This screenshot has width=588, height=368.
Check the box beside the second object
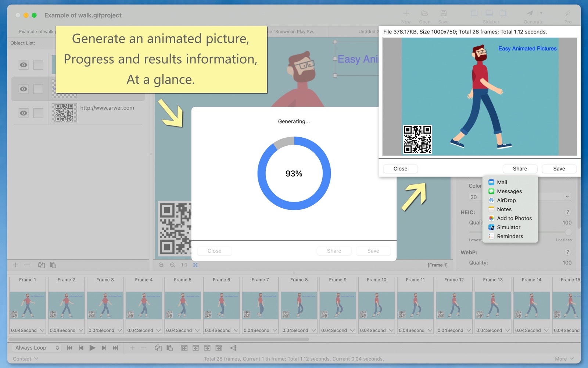tap(38, 89)
